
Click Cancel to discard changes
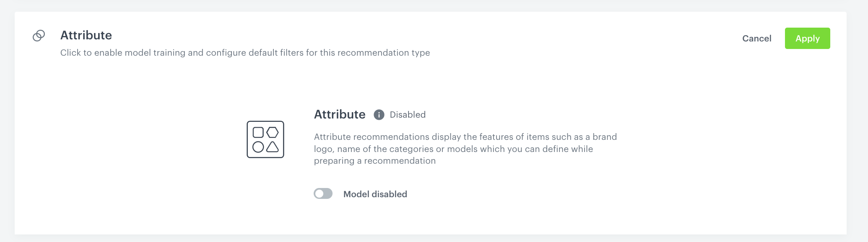click(x=756, y=38)
